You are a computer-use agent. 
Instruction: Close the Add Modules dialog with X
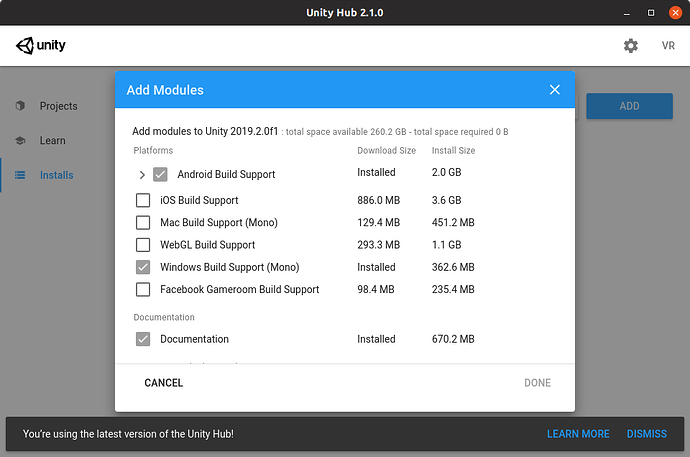[555, 90]
